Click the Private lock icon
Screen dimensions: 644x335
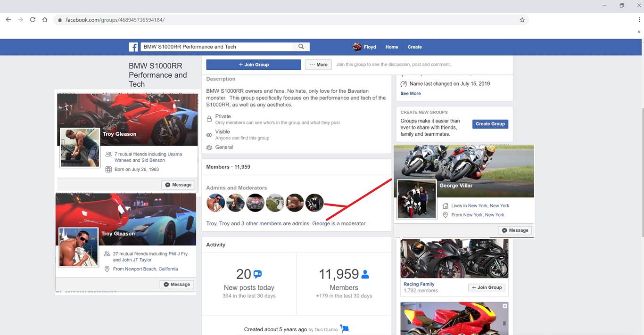click(209, 119)
